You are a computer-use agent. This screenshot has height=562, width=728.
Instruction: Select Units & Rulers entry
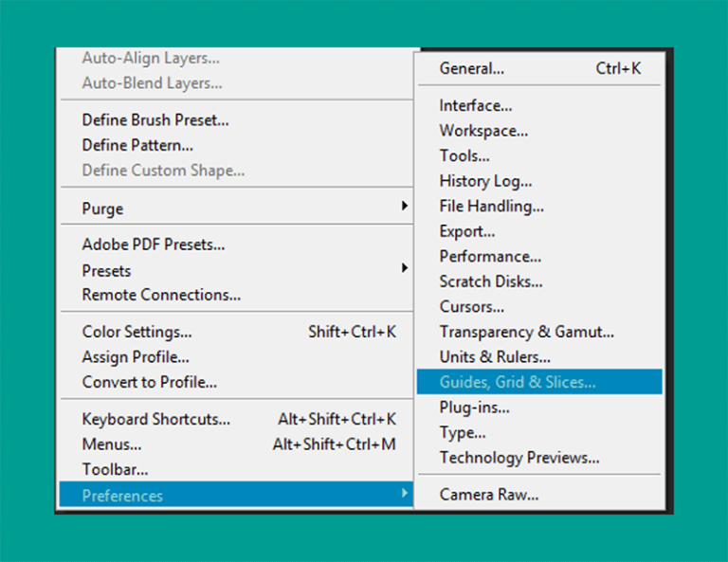[x=539, y=357]
